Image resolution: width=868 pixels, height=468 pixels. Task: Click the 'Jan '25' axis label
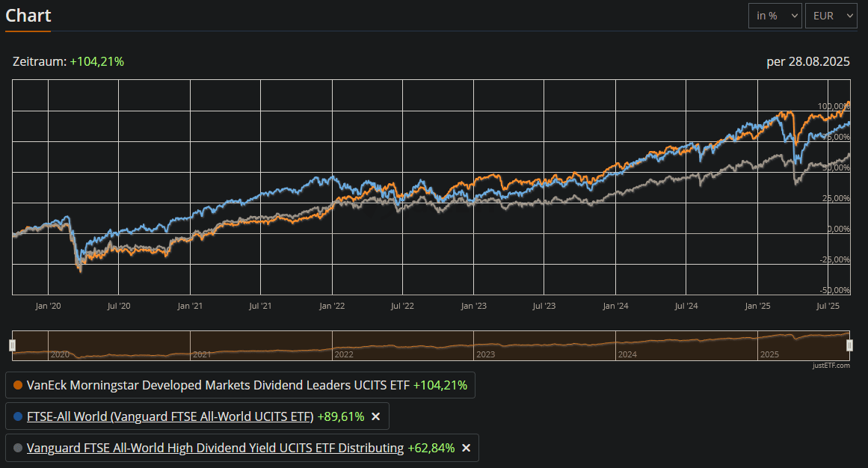pos(757,306)
